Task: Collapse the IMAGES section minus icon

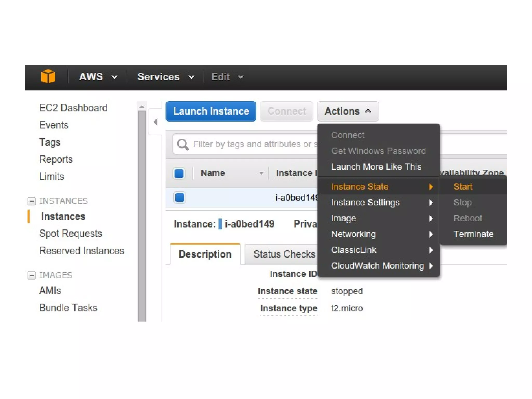Action: tap(31, 275)
